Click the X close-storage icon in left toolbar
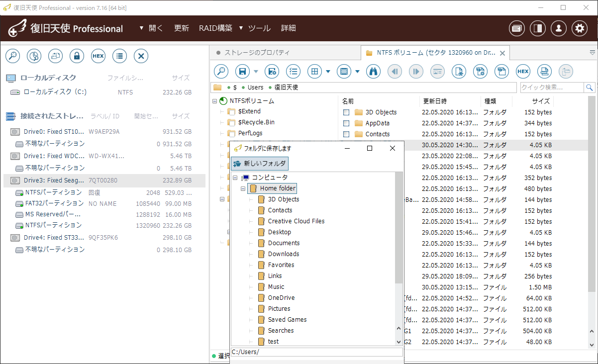The height and width of the screenshot is (364, 598). [141, 56]
